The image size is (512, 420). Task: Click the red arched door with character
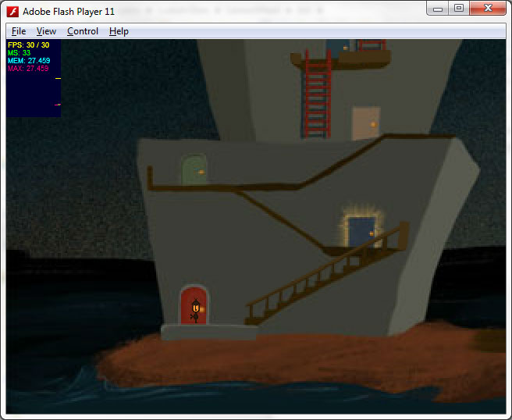tap(194, 305)
